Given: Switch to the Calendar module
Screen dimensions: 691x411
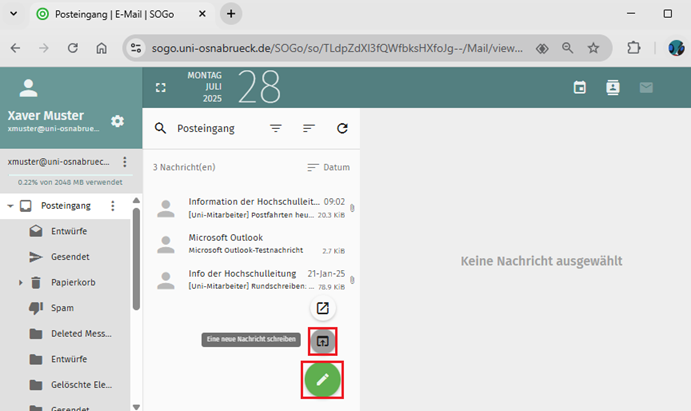Looking at the screenshot, I should coord(580,88).
